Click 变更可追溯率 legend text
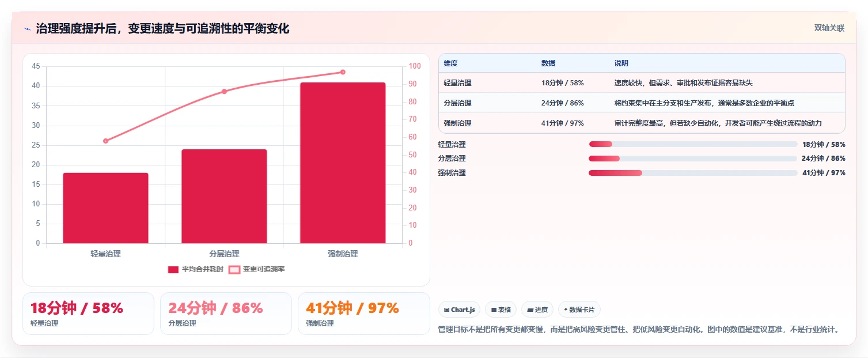 (264, 269)
